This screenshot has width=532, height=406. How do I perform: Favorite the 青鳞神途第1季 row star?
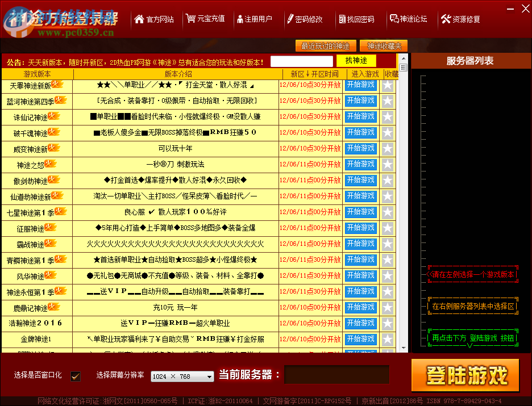pos(388,261)
